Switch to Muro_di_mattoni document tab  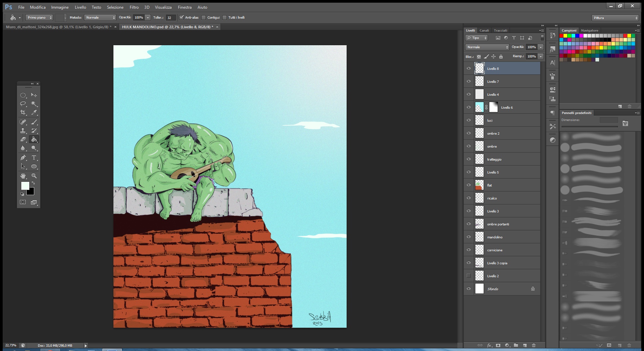click(x=59, y=27)
